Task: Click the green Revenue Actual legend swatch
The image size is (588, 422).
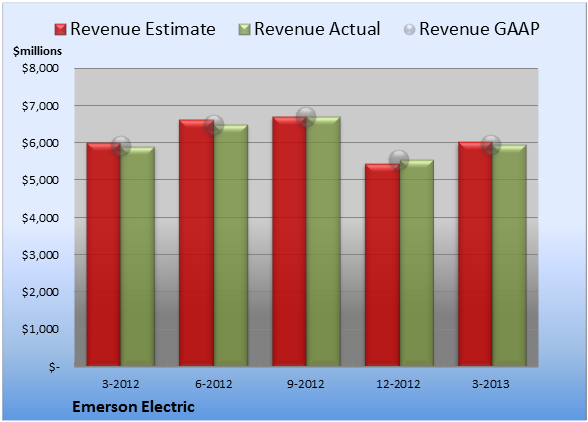Action: click(244, 29)
